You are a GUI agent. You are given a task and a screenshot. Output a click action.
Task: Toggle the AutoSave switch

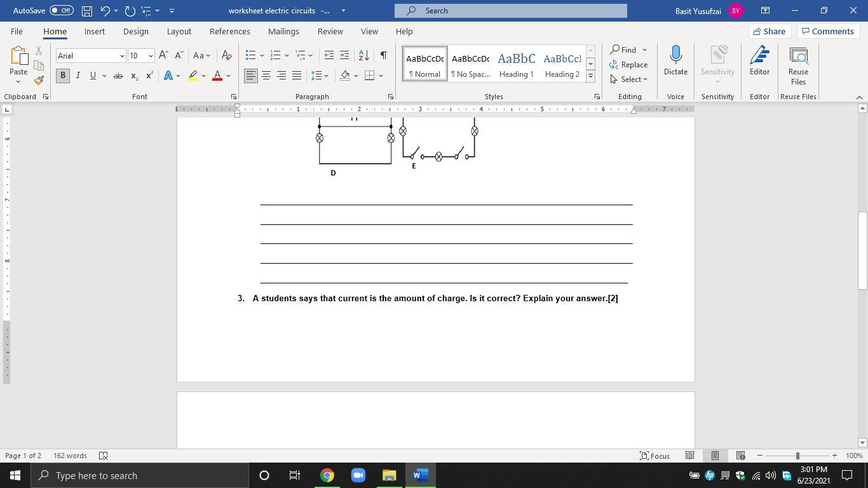pyautogui.click(x=61, y=11)
